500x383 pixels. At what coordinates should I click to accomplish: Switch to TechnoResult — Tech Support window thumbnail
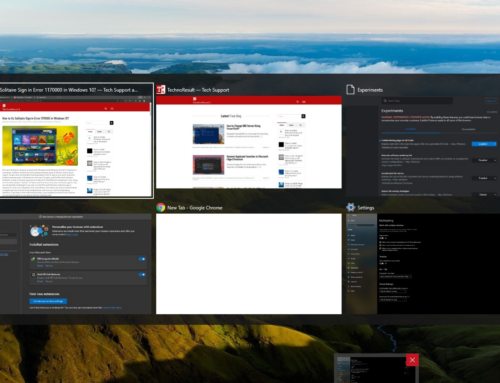[249, 142]
